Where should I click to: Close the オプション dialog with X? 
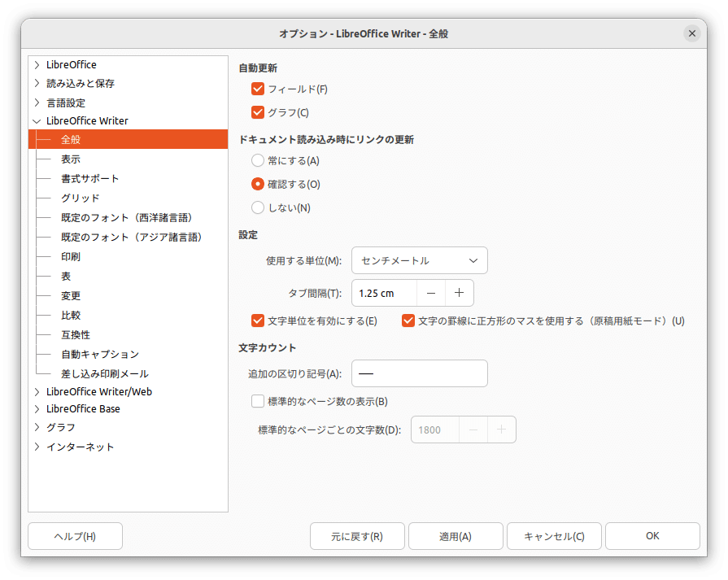pos(691,33)
